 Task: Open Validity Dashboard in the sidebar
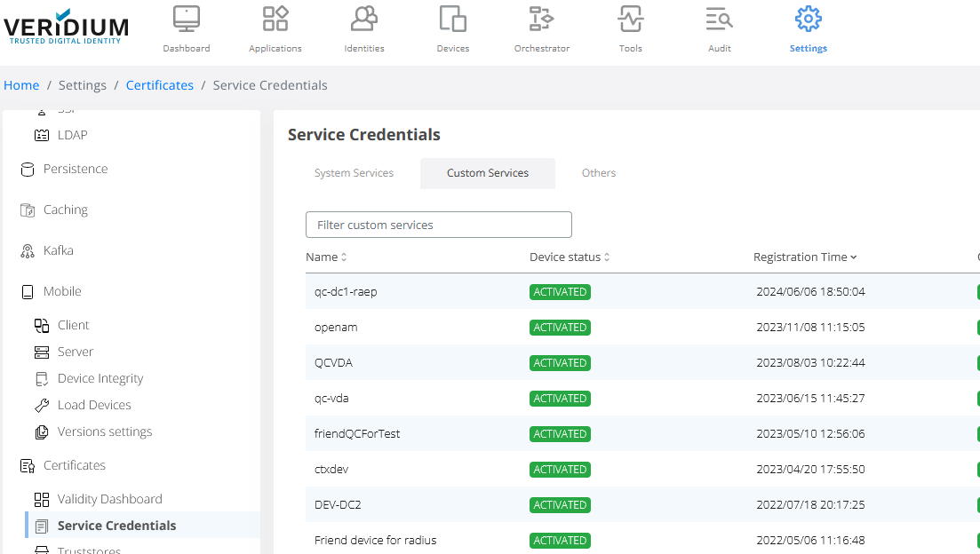109,499
